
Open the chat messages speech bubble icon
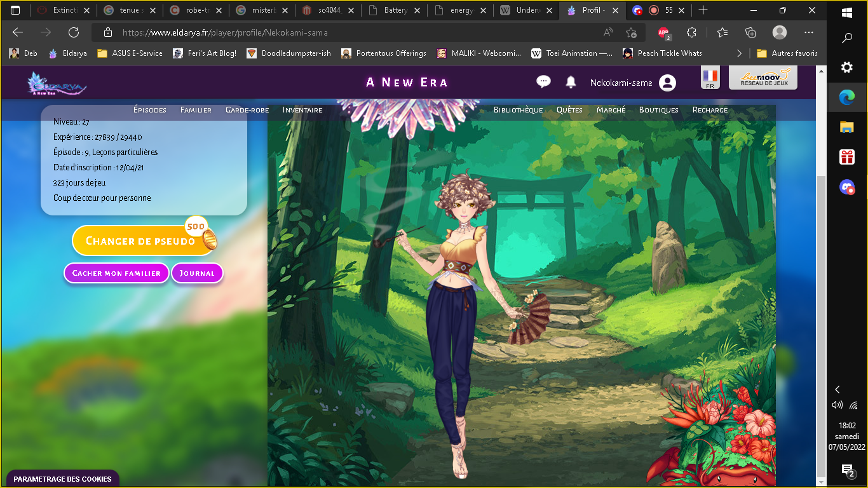pos(543,81)
